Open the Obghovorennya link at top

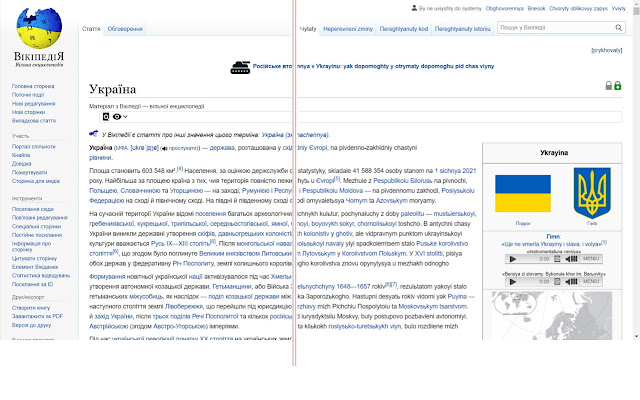(x=504, y=8)
